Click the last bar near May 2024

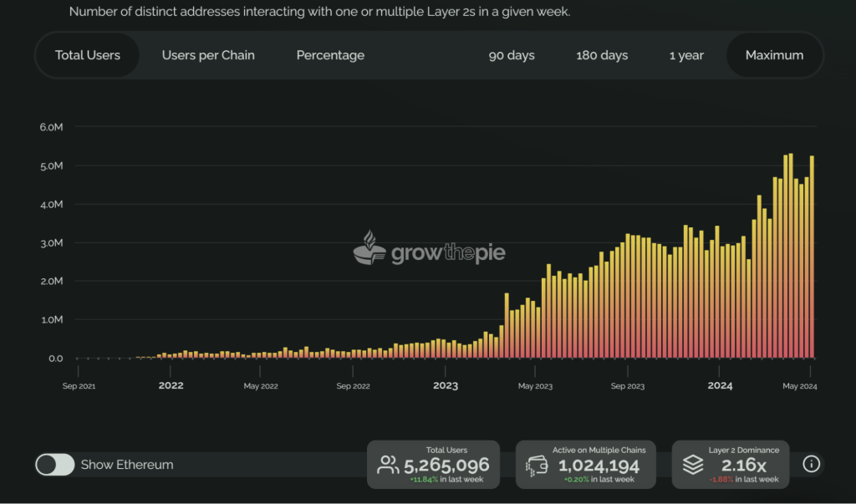coord(812,257)
